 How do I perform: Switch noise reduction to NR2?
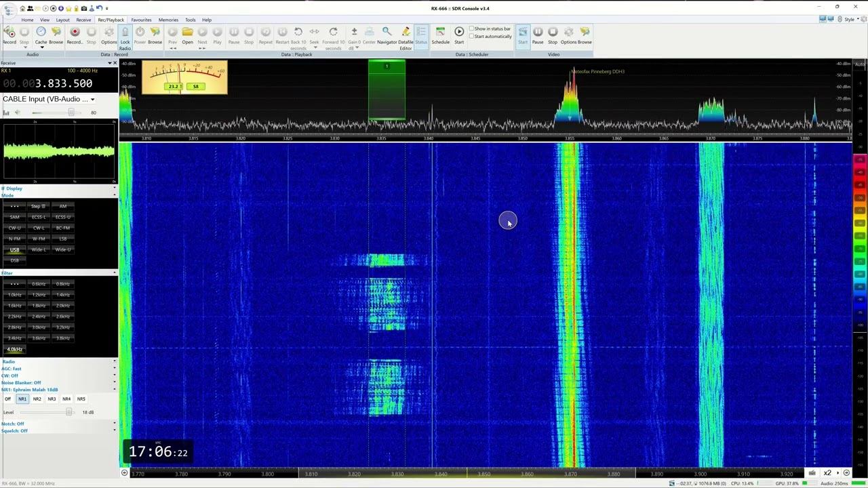[x=37, y=399]
